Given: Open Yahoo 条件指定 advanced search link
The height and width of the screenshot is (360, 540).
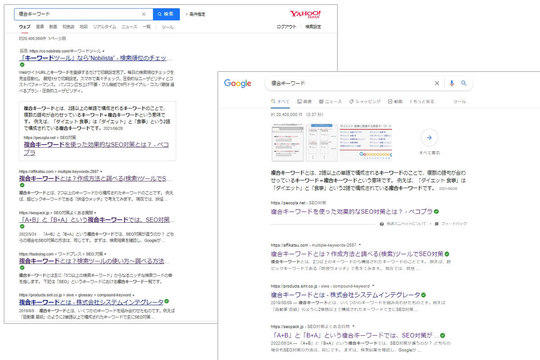Looking at the screenshot, I should [196, 14].
